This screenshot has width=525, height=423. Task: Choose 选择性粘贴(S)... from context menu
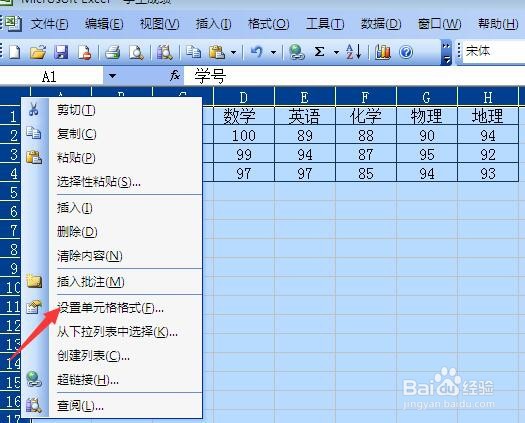click(112, 182)
